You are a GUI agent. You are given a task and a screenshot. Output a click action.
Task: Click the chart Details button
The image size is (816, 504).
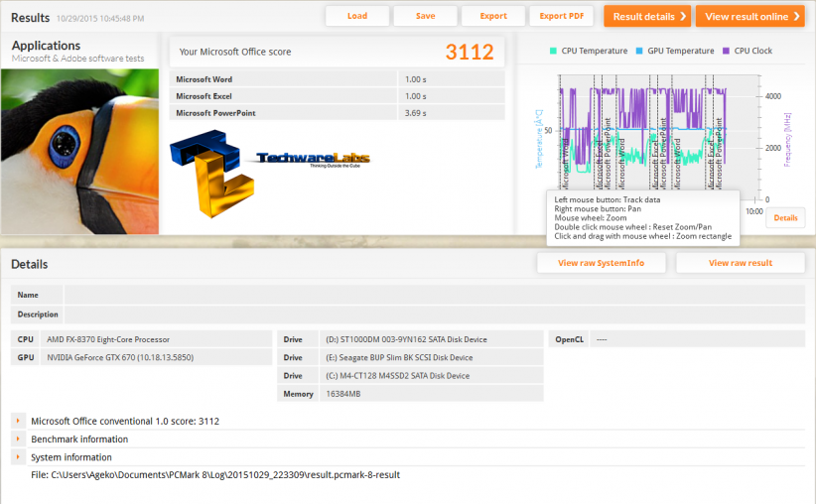(x=785, y=218)
